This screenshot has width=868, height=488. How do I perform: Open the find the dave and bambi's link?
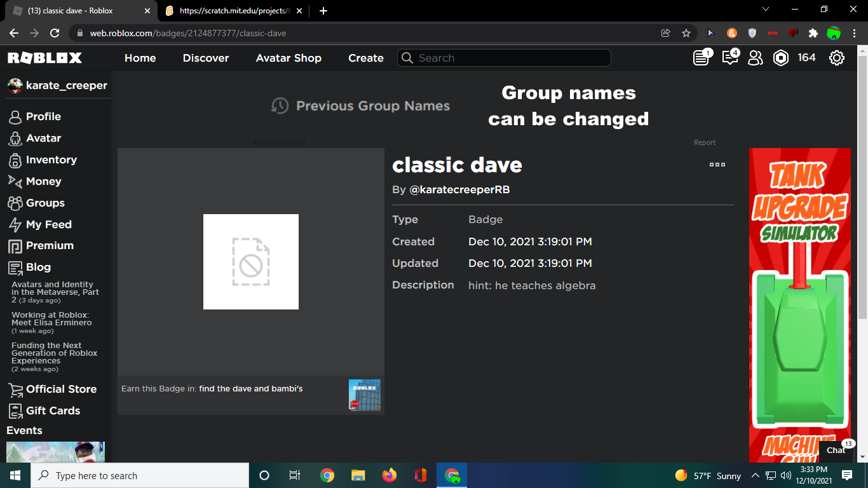pyautogui.click(x=251, y=388)
